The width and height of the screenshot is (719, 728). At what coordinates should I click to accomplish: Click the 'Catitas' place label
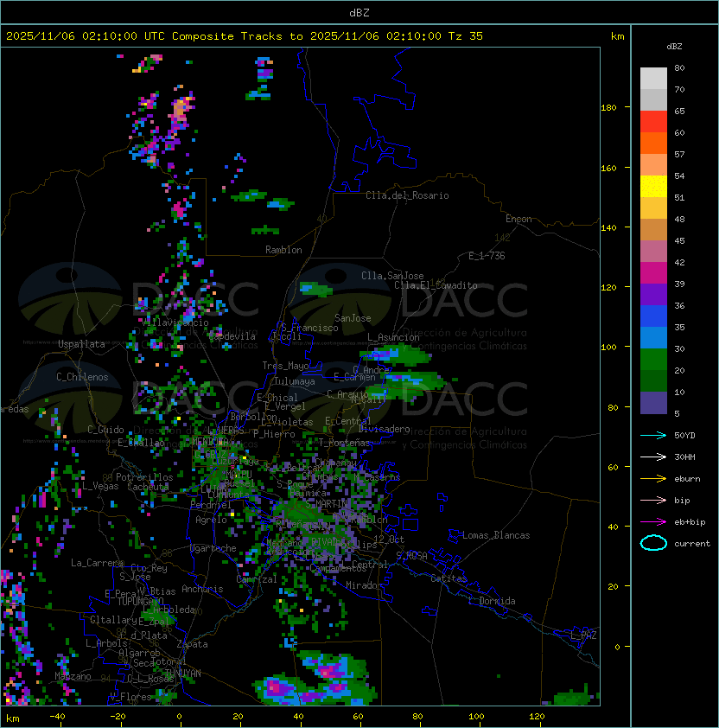pyautogui.click(x=449, y=578)
